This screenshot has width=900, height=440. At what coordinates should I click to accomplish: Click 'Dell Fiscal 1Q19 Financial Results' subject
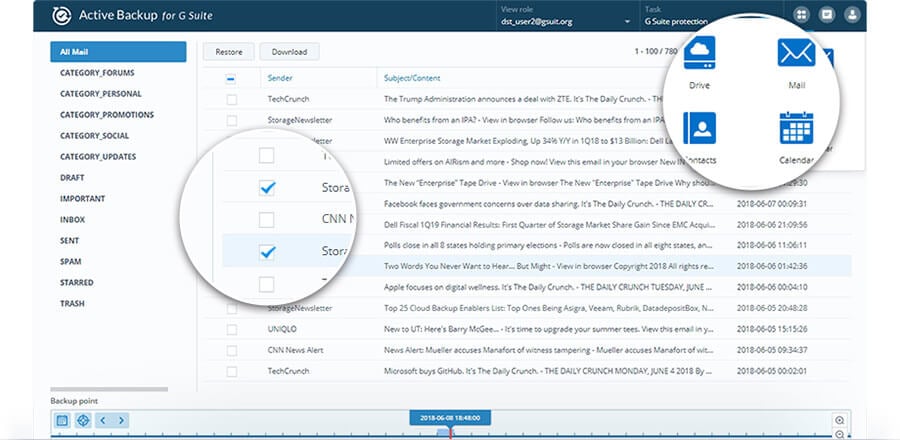point(549,224)
